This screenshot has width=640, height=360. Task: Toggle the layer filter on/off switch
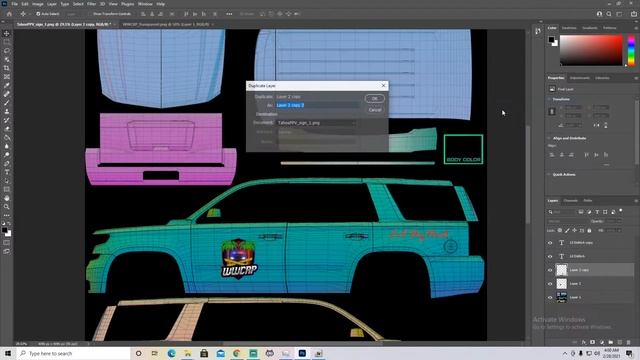621,211
